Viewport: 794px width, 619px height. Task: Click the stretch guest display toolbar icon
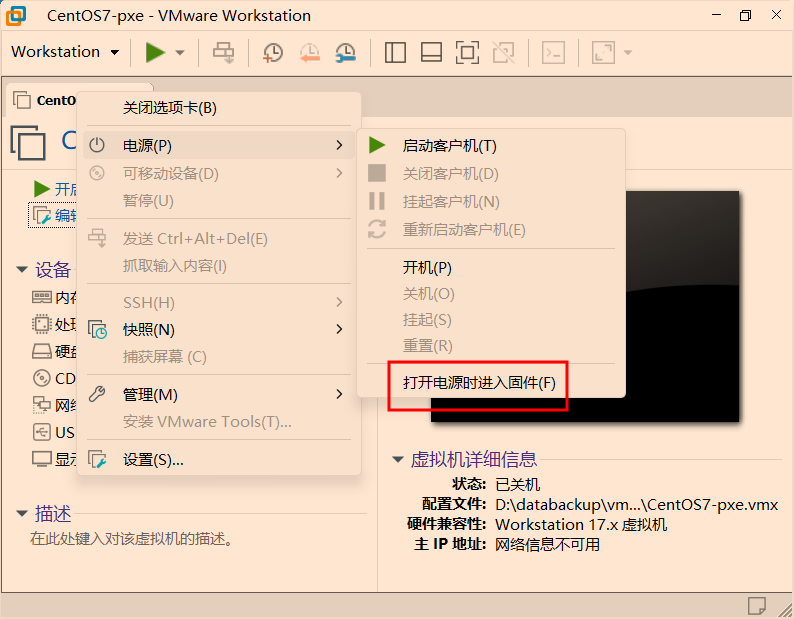tap(603, 53)
